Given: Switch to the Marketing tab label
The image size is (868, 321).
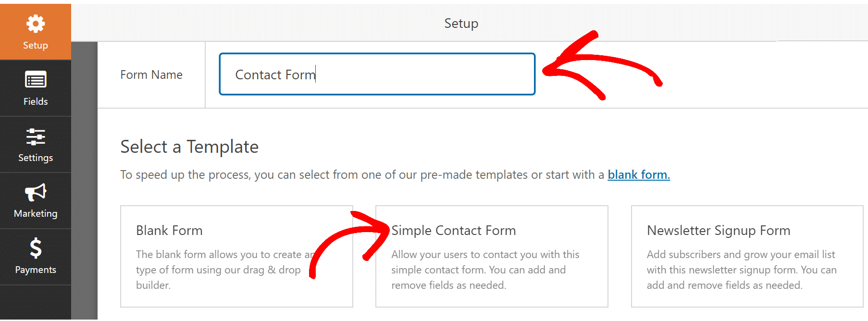Looking at the screenshot, I should click(36, 213).
